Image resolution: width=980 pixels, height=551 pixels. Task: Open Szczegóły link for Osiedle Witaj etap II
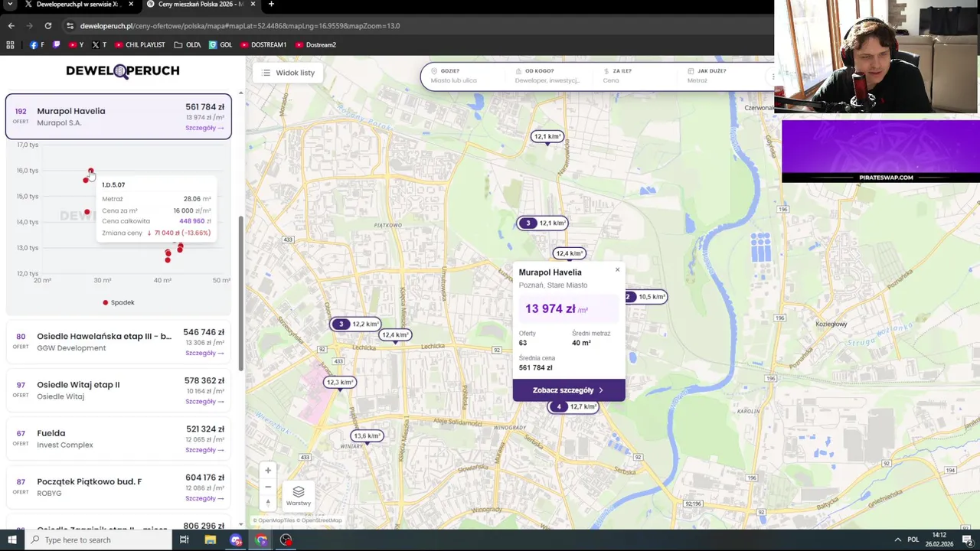[x=204, y=401]
